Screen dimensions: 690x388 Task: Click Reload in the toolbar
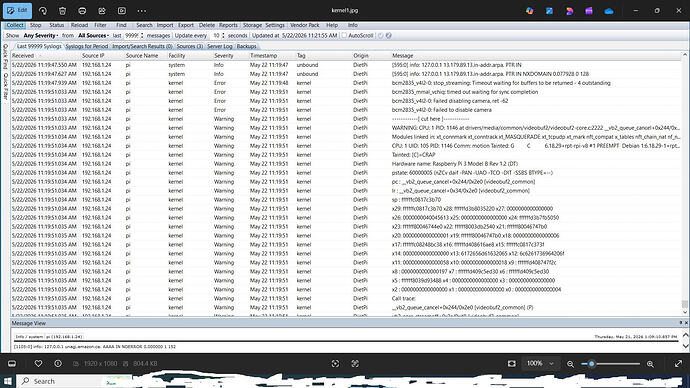(79, 26)
